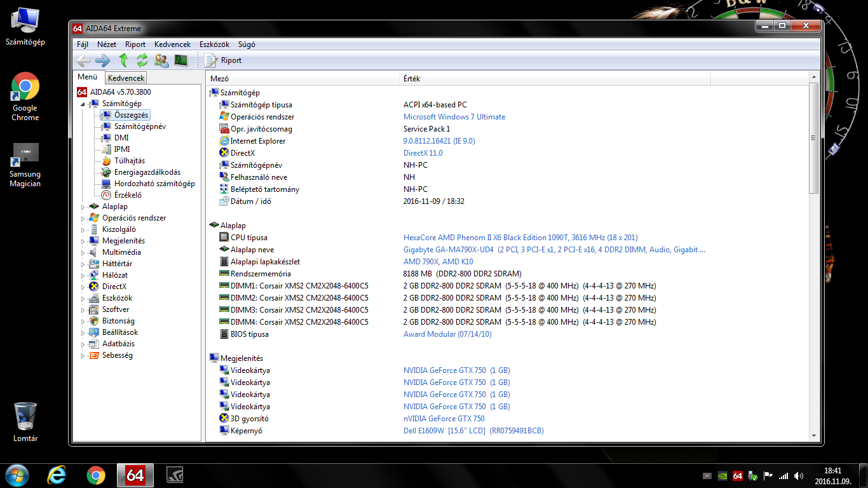
Task: Click the 3D gyorsító row icon
Action: click(224, 419)
